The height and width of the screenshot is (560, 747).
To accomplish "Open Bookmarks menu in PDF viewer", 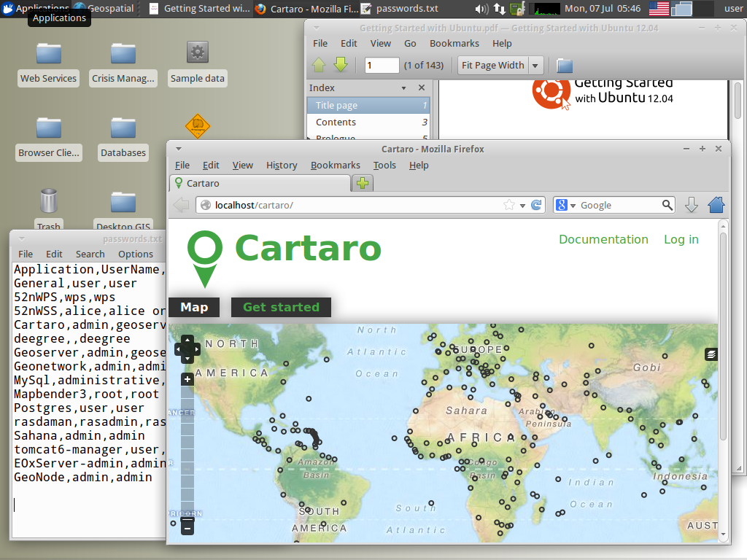I will pos(454,43).
